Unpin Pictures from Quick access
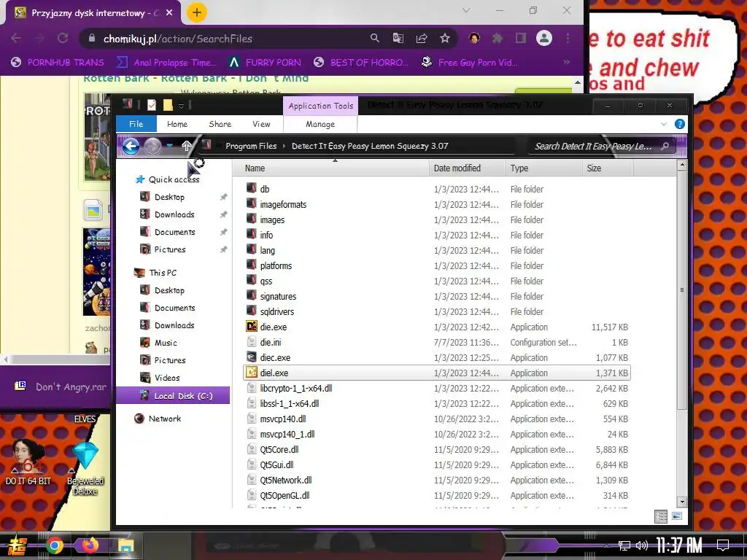This screenshot has height=560, width=747. click(x=223, y=249)
